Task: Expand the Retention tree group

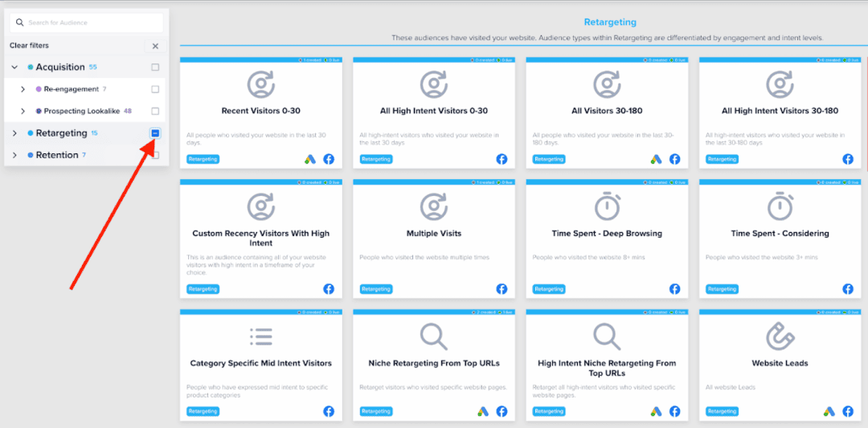Action: point(15,156)
